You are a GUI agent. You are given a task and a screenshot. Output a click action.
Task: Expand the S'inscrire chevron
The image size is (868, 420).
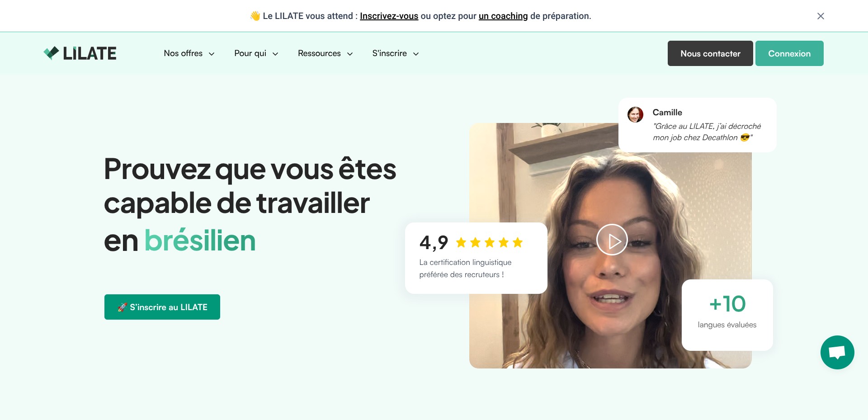[x=416, y=54]
